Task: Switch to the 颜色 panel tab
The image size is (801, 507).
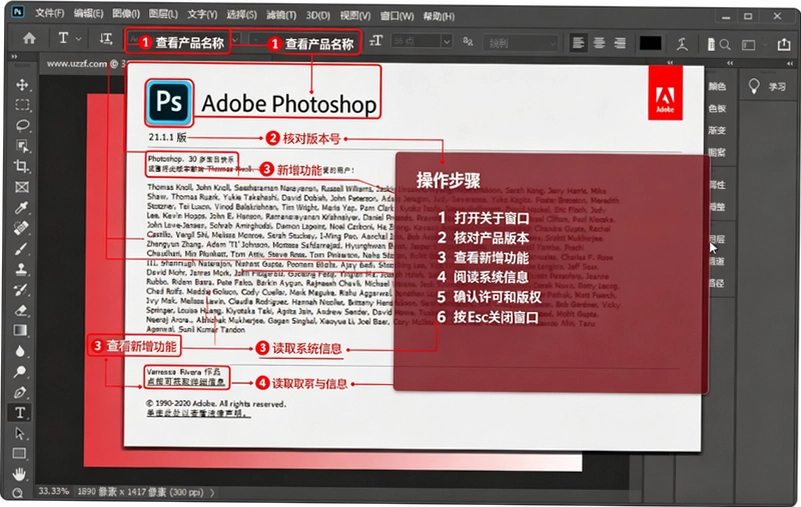Action: pyautogui.click(x=717, y=86)
